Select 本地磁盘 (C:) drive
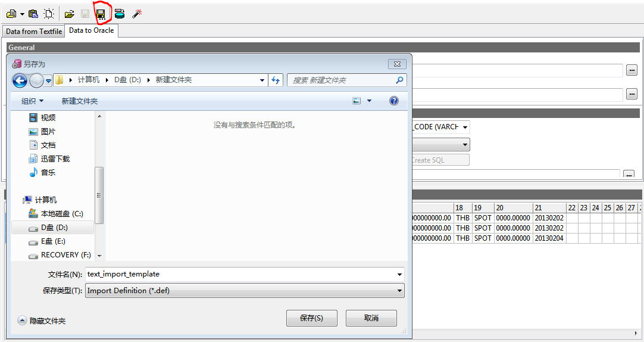This screenshot has width=644, height=342. 62,214
